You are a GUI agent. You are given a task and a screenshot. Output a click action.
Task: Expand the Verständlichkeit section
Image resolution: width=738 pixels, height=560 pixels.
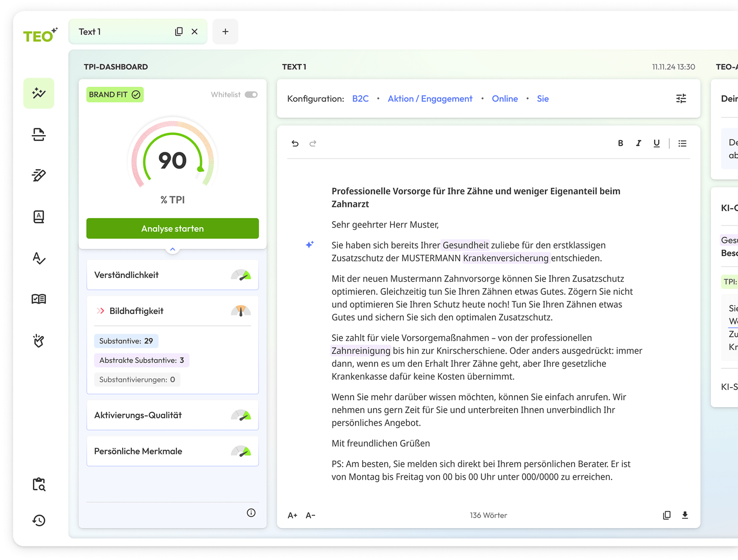pos(173,275)
